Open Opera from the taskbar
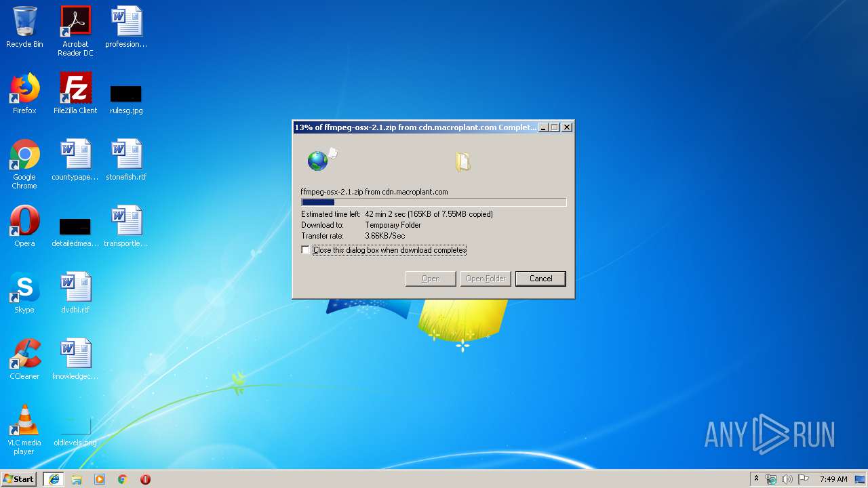 (x=145, y=479)
